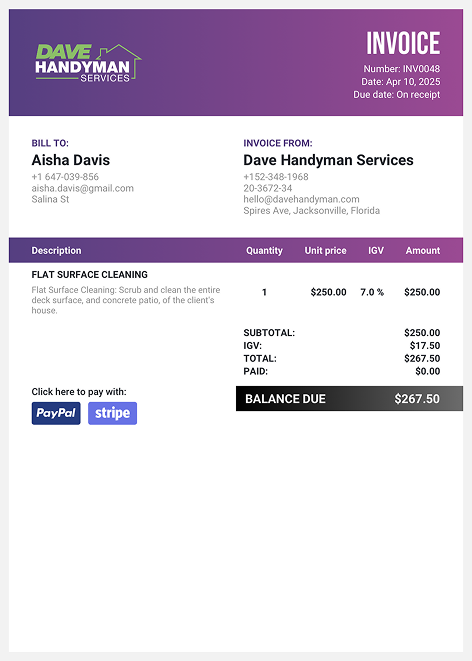Click the Balance Due bar
Screen dimensions: 472x661
pyautogui.click(x=349, y=399)
